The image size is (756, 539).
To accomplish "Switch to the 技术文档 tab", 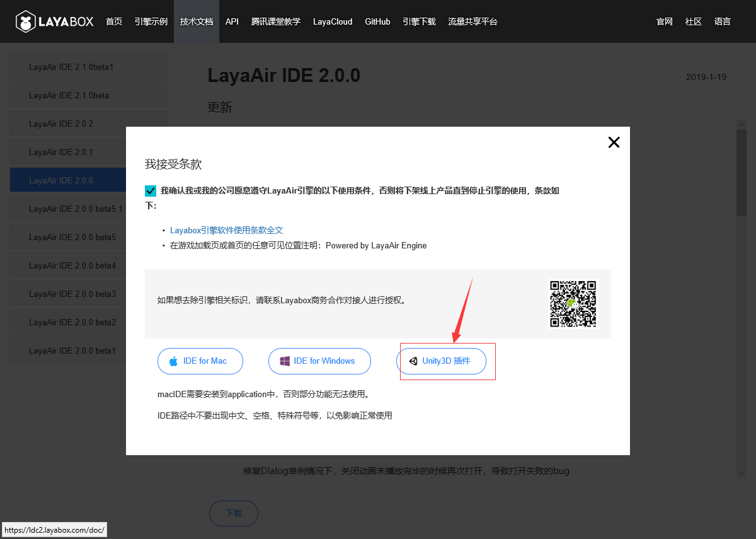I will click(196, 21).
